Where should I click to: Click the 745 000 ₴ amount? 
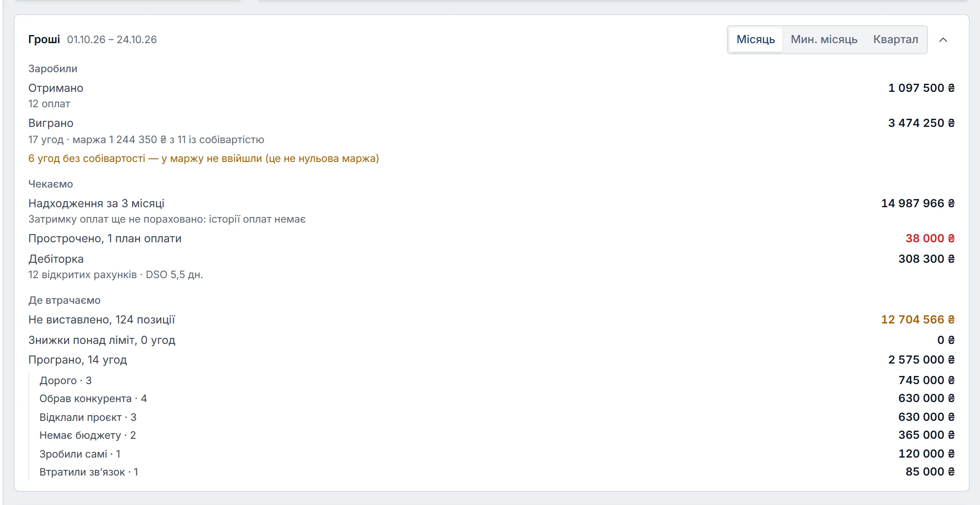pyautogui.click(x=927, y=380)
